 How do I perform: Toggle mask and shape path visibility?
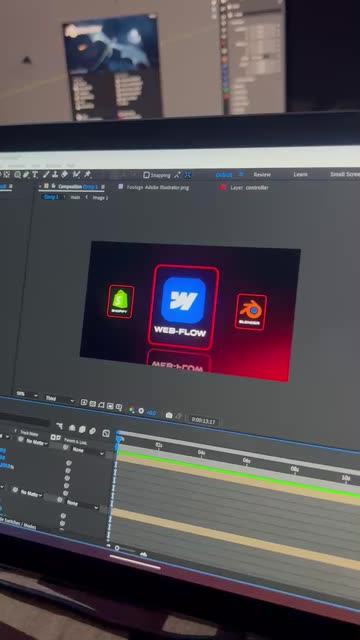(101, 404)
